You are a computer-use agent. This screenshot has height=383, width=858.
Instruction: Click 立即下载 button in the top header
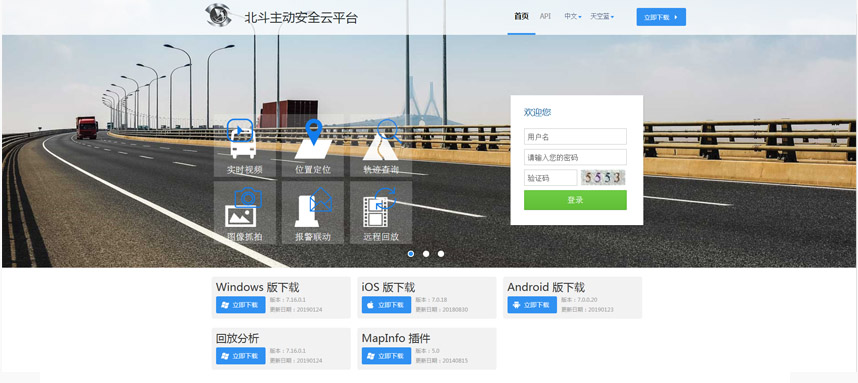pyautogui.click(x=661, y=17)
